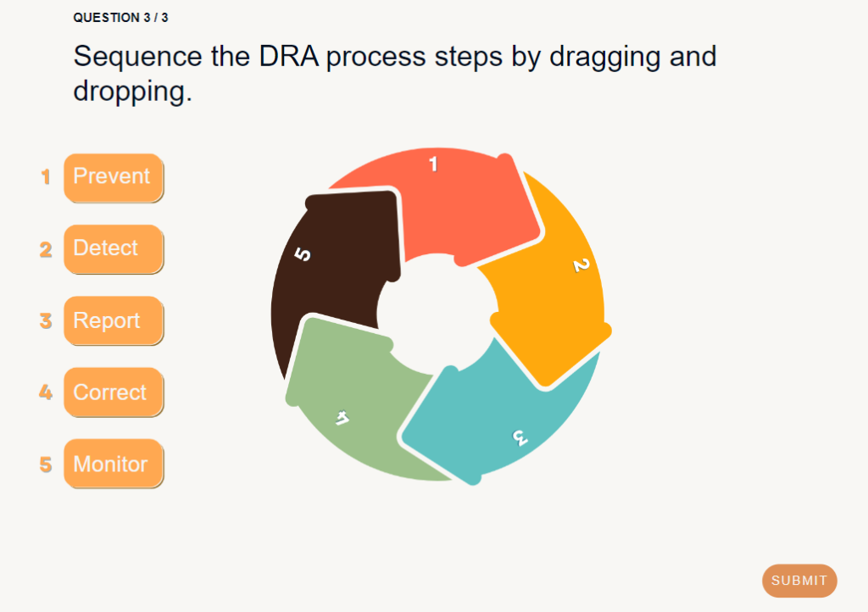Select the Prevent answer tile
This screenshot has height=612, width=868.
click(114, 177)
